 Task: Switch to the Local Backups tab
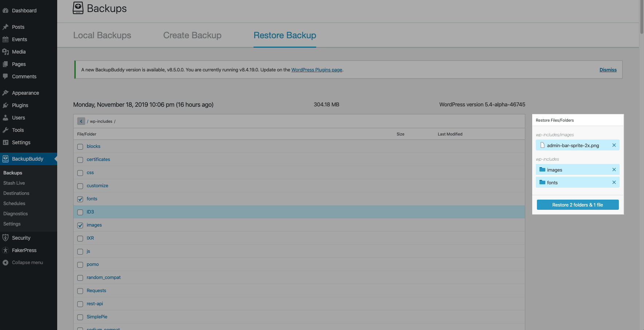pos(102,35)
